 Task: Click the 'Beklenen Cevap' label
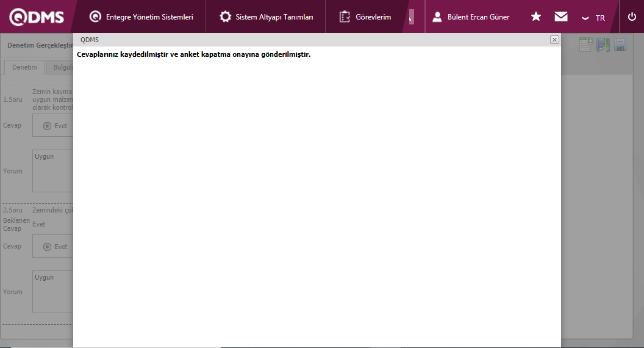(x=16, y=224)
